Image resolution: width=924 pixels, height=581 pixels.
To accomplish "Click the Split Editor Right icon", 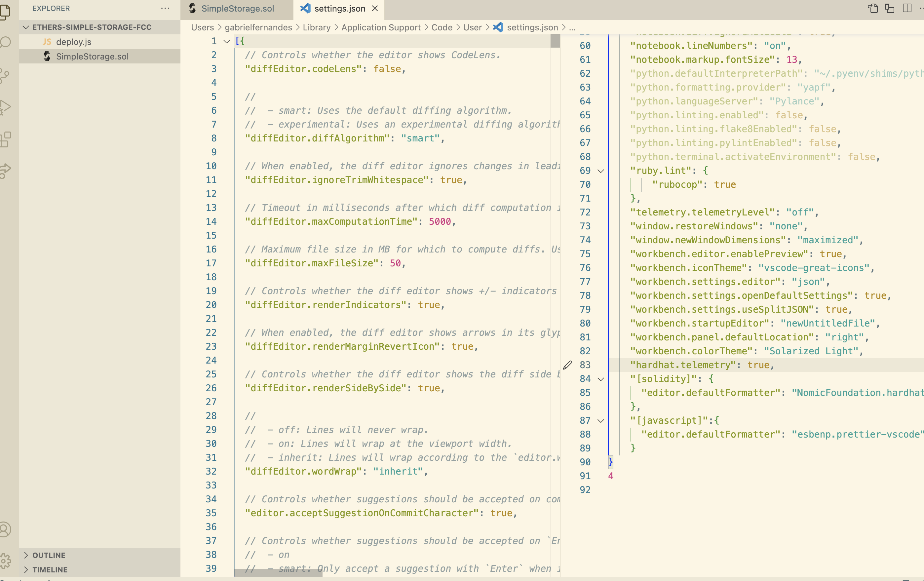I will pyautogui.click(x=907, y=8).
